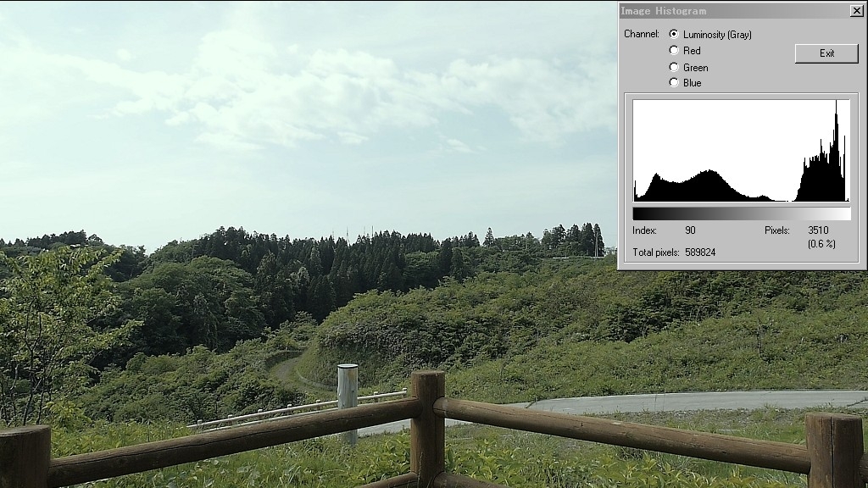Choose the Green channel option
Viewport: 868px width, 488px height.
[674, 67]
